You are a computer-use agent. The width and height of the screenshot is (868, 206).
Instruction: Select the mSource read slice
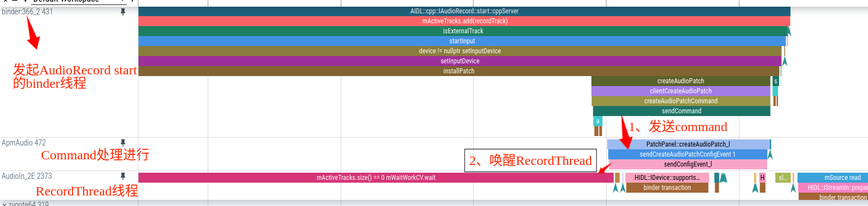(x=833, y=178)
